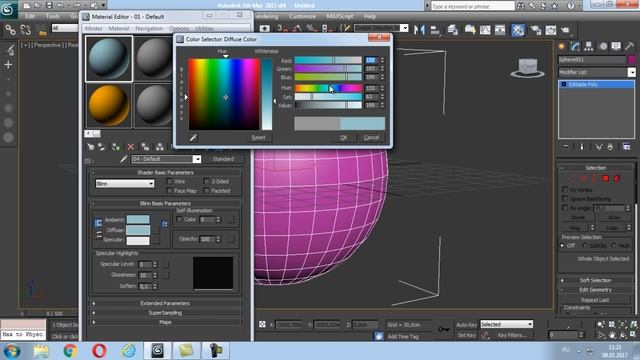Screen dimensions: 640x360
Task: Select Element sub-object level red cube icon
Action: coord(616,178)
